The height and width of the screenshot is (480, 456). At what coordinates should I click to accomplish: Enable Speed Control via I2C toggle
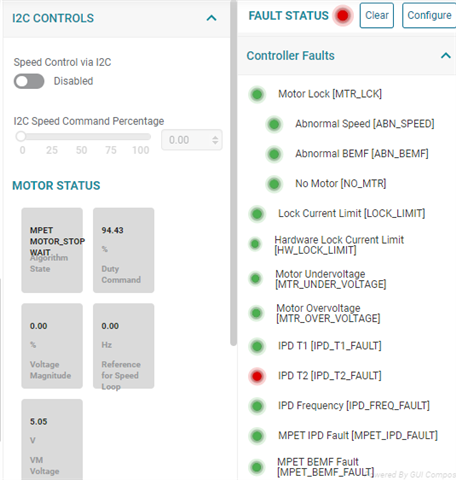[x=29, y=81]
